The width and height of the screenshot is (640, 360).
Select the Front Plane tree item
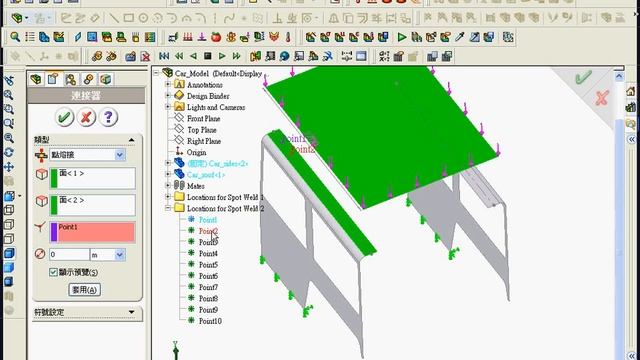click(203, 119)
